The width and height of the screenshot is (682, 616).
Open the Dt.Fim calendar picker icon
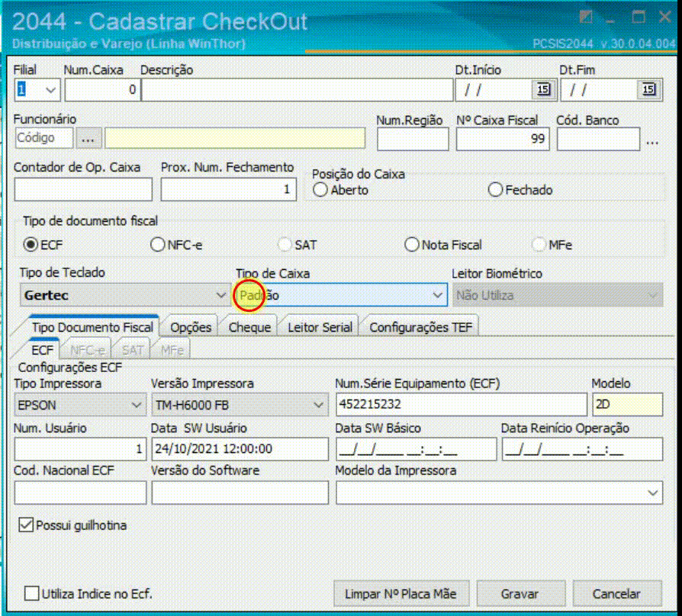pyautogui.click(x=648, y=89)
